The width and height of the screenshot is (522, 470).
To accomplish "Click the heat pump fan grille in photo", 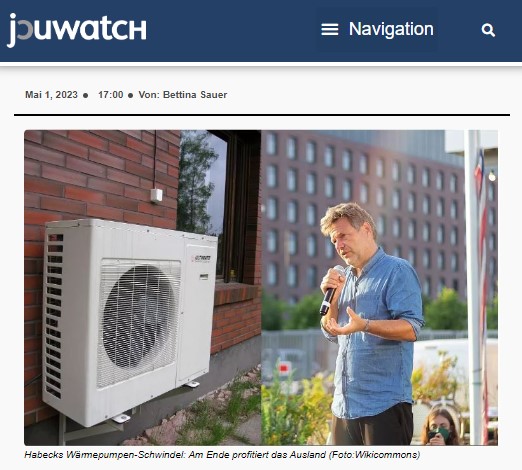I will point(139,321).
